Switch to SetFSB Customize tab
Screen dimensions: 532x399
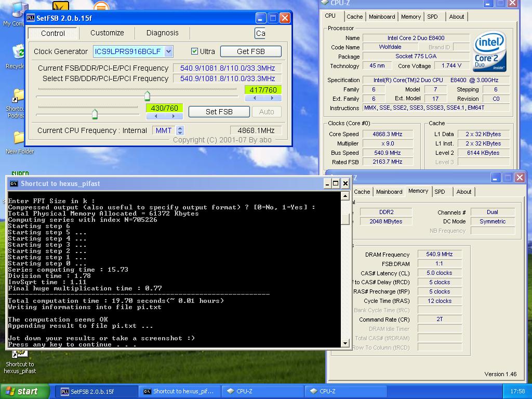(x=107, y=33)
